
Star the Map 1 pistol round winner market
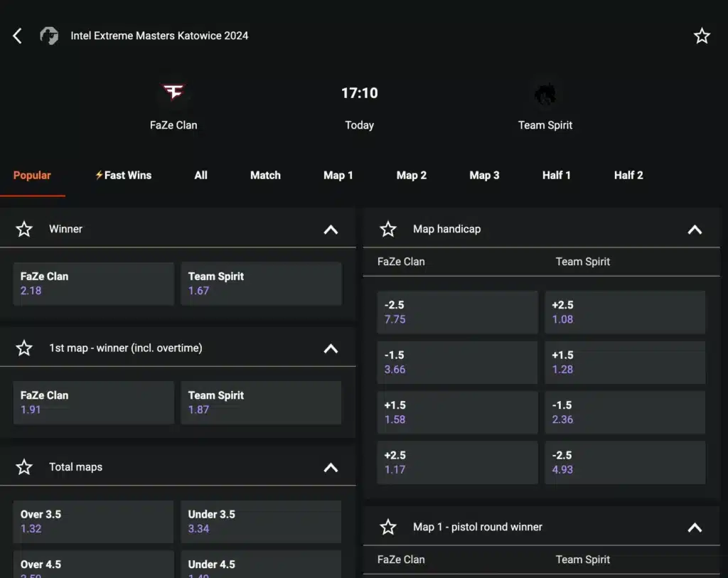pos(388,527)
